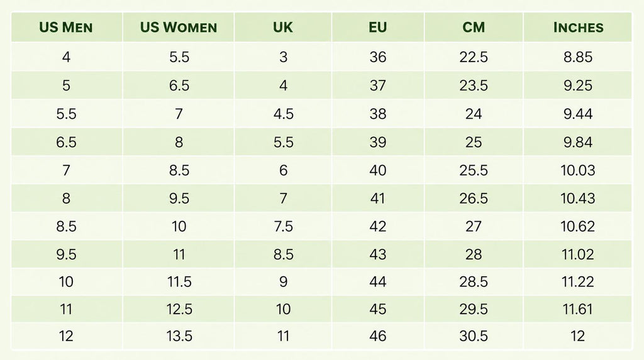Click the CM column header
Screen dimensions: 644x360
click(x=474, y=27)
